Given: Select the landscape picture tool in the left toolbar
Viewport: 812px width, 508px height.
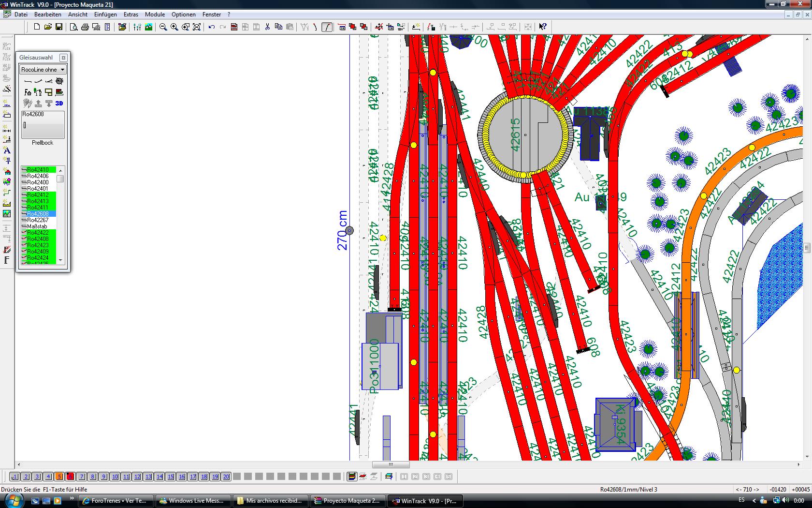Looking at the screenshot, I should coord(7,213).
